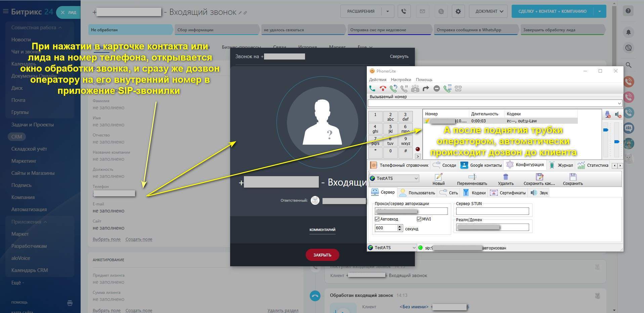Toggle the MWI checkbox
644x313 pixels.
(419, 219)
